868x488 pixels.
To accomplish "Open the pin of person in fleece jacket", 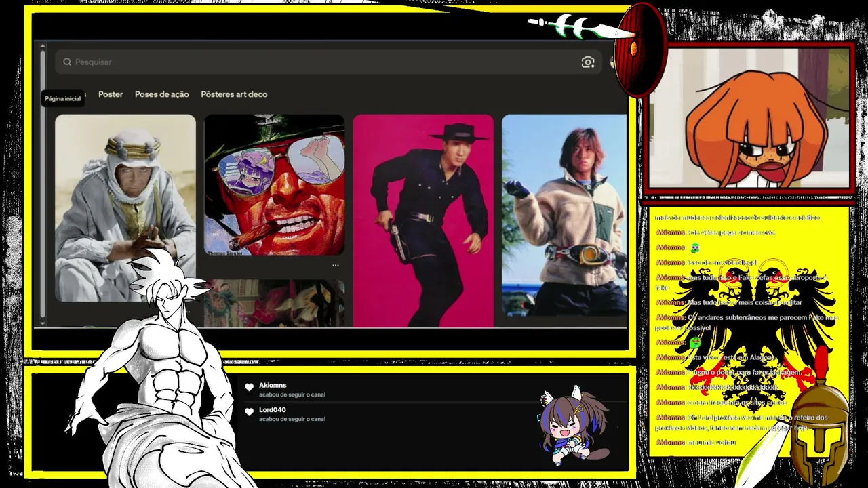I will (564, 215).
